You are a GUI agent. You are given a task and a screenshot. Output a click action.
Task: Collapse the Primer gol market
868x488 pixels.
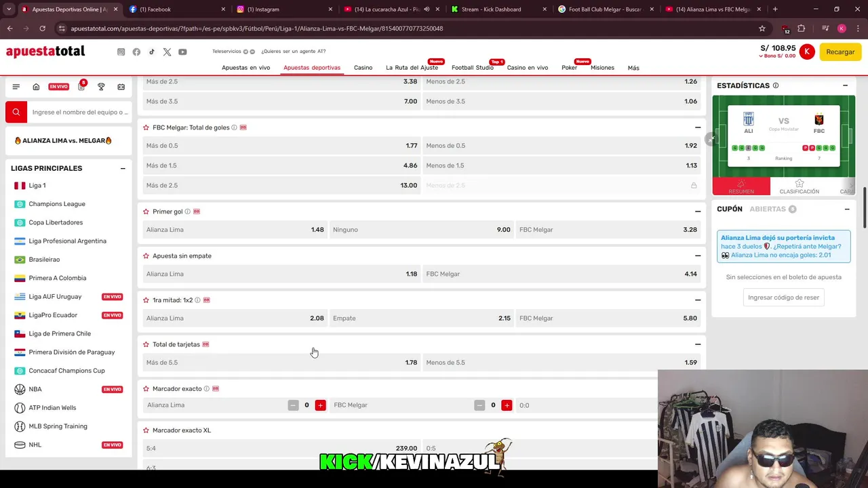tap(698, 211)
